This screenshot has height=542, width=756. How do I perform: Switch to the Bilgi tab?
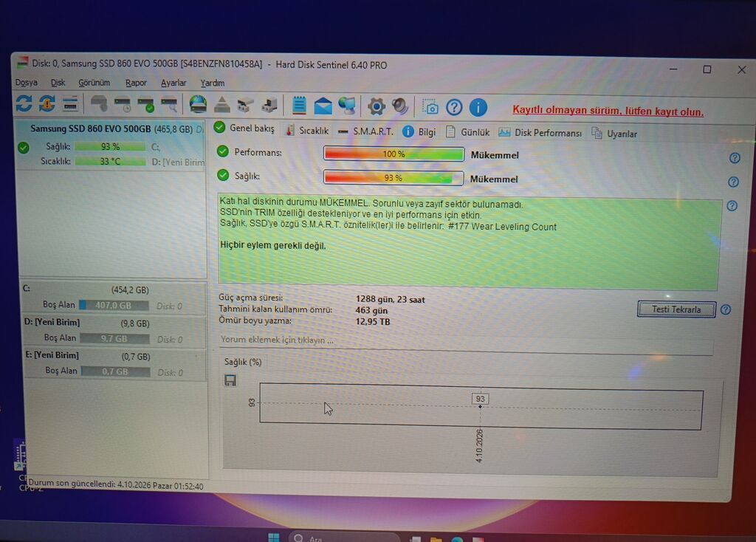pyautogui.click(x=419, y=131)
